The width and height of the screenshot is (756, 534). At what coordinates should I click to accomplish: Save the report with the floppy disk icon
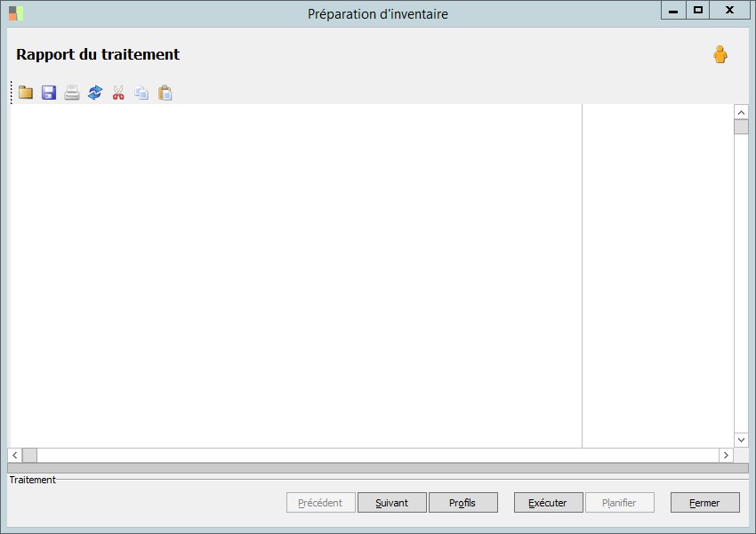(x=49, y=93)
